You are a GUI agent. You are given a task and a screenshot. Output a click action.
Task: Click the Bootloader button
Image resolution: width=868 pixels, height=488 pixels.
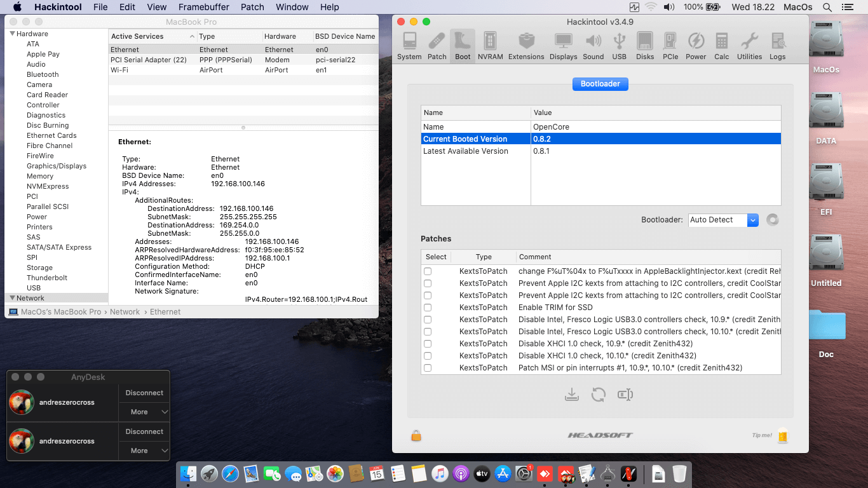[600, 84]
